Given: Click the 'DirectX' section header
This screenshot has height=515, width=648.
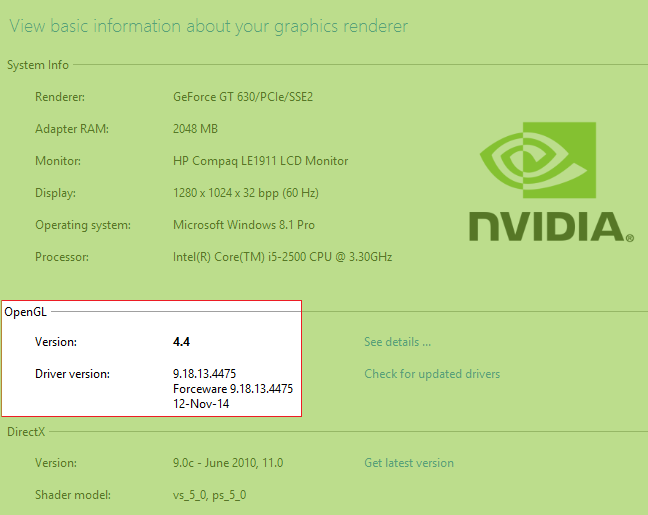Looking at the screenshot, I should click(26, 432).
